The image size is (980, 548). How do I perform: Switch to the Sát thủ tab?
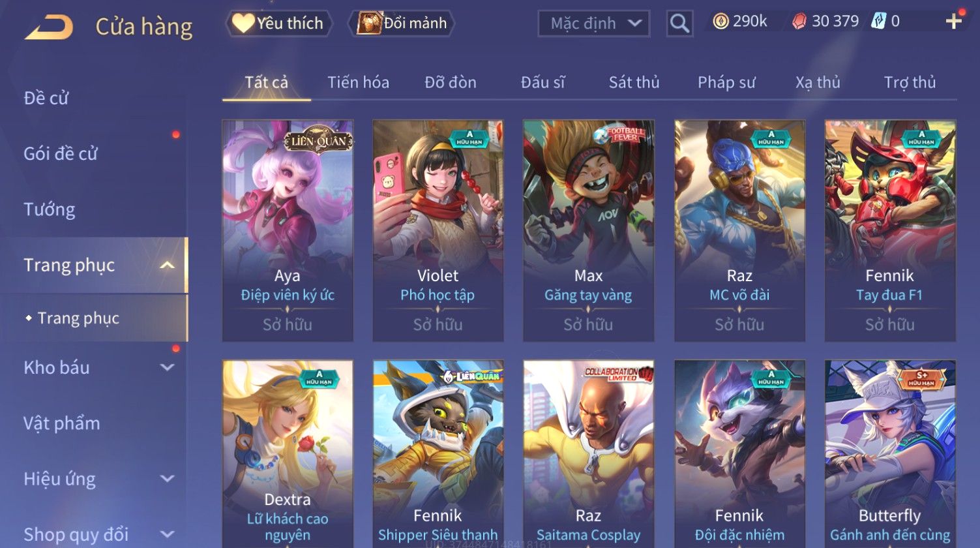pos(634,83)
